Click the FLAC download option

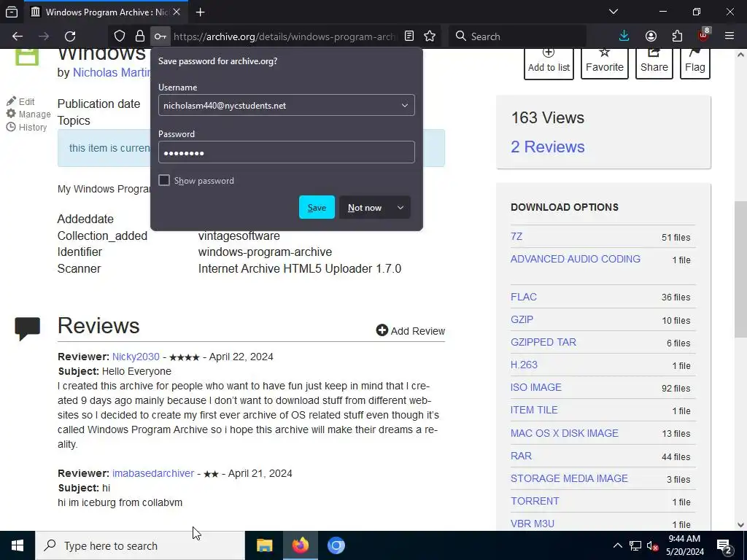[x=524, y=297]
